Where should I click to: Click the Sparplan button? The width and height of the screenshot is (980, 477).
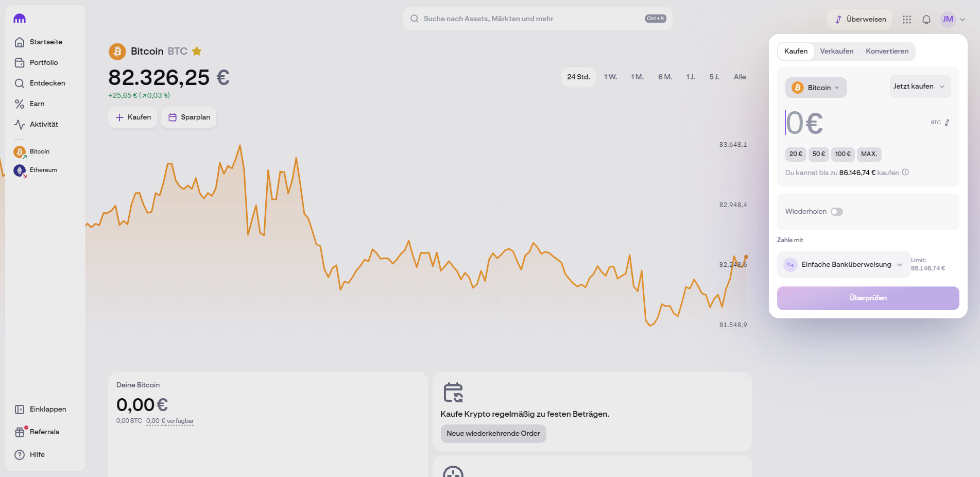coord(189,117)
